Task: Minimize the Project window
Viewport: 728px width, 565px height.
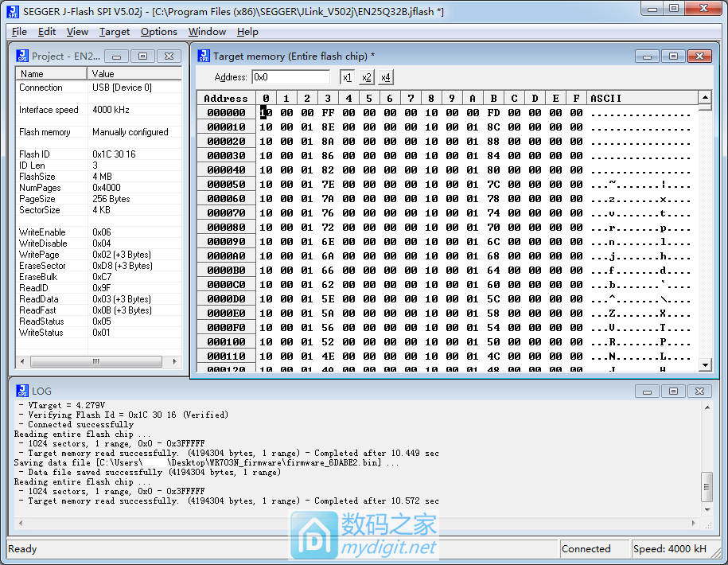Action: (x=116, y=56)
